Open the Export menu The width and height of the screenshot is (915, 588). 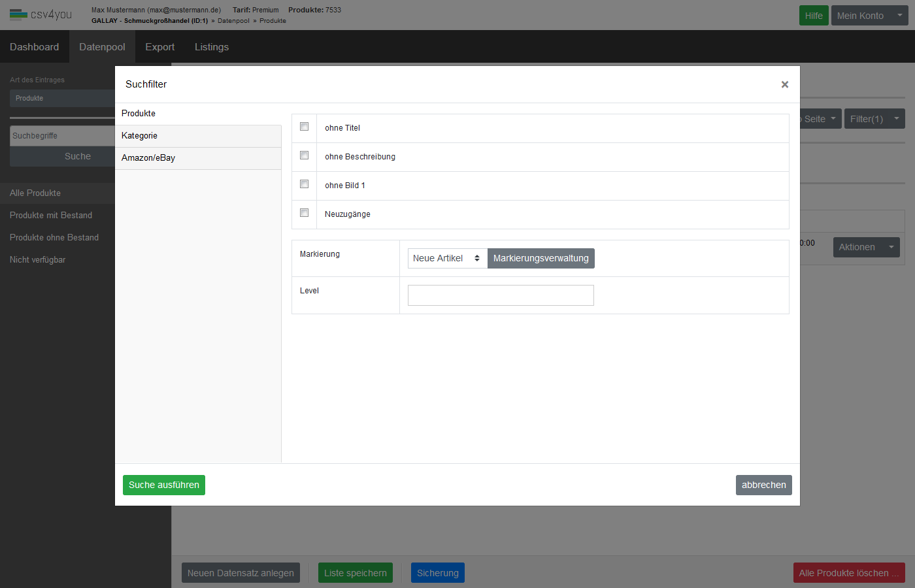pyautogui.click(x=159, y=47)
